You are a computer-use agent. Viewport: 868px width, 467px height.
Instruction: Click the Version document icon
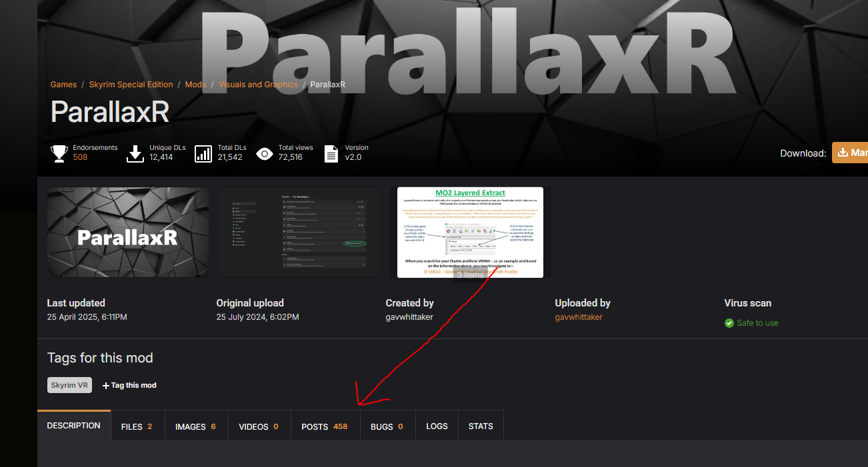point(331,154)
